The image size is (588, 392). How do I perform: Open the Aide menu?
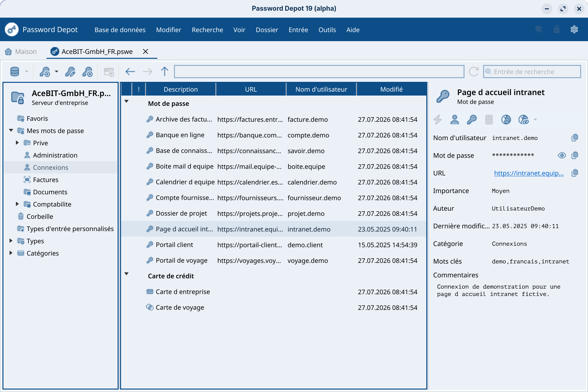[x=353, y=30]
